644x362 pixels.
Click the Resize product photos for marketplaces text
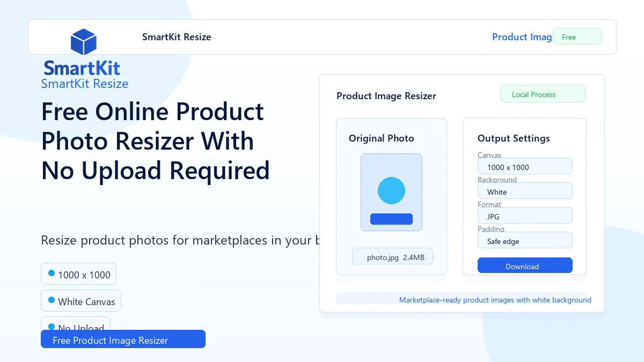click(x=180, y=240)
